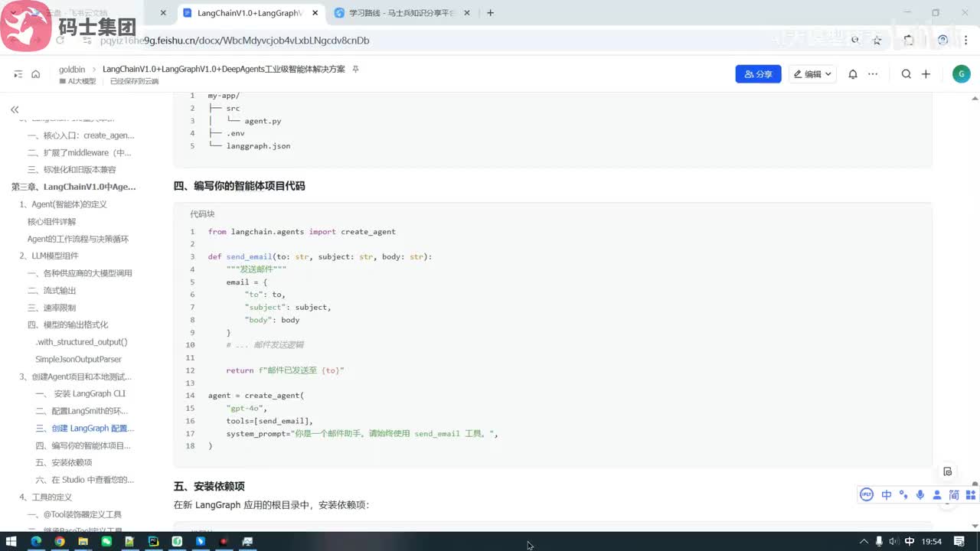This screenshot has width=980, height=551.
Task: Select the LangChainV1.0+LangGraph browser tab
Action: 250,13
